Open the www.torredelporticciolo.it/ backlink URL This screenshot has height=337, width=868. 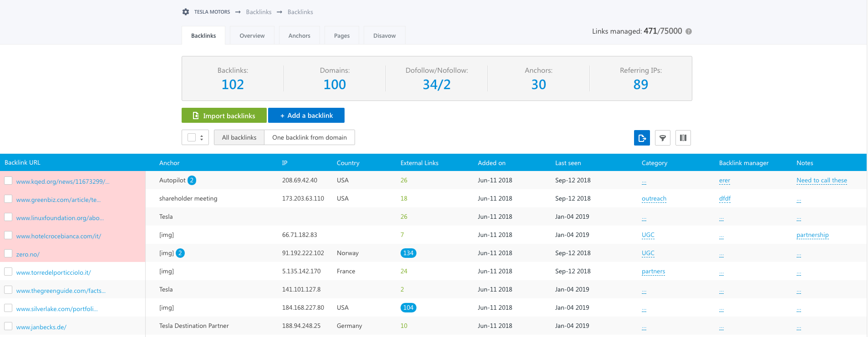pos(53,272)
